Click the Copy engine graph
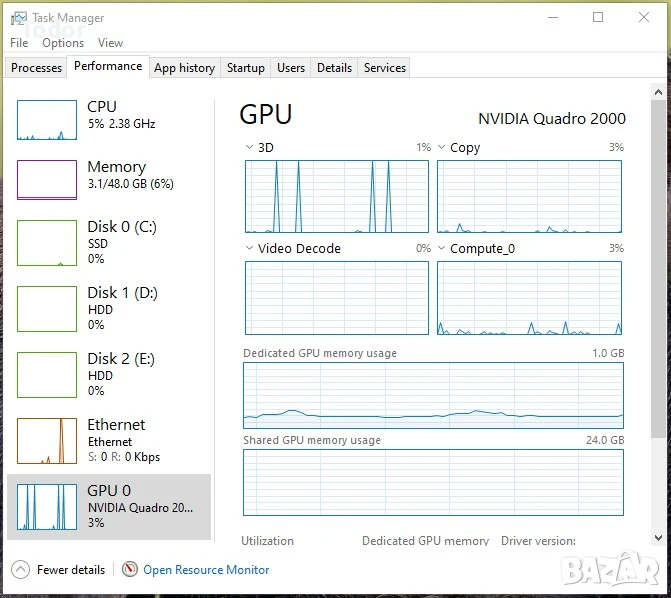Image resolution: width=671 pixels, height=598 pixels. click(x=529, y=196)
